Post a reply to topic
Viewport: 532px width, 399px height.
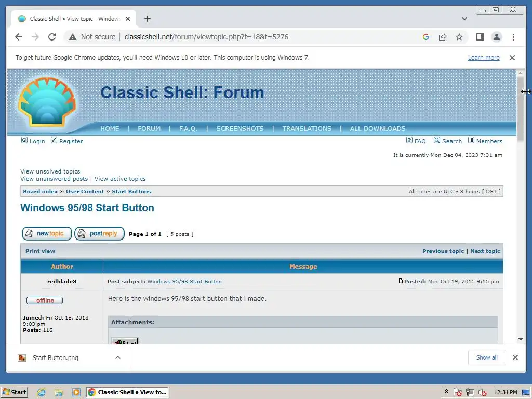(99, 233)
